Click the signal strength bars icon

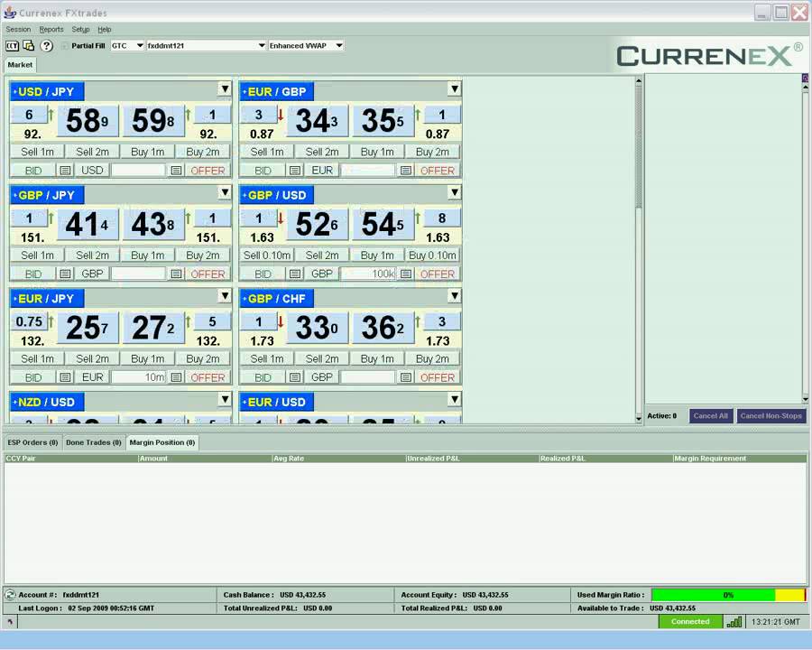[734, 621]
